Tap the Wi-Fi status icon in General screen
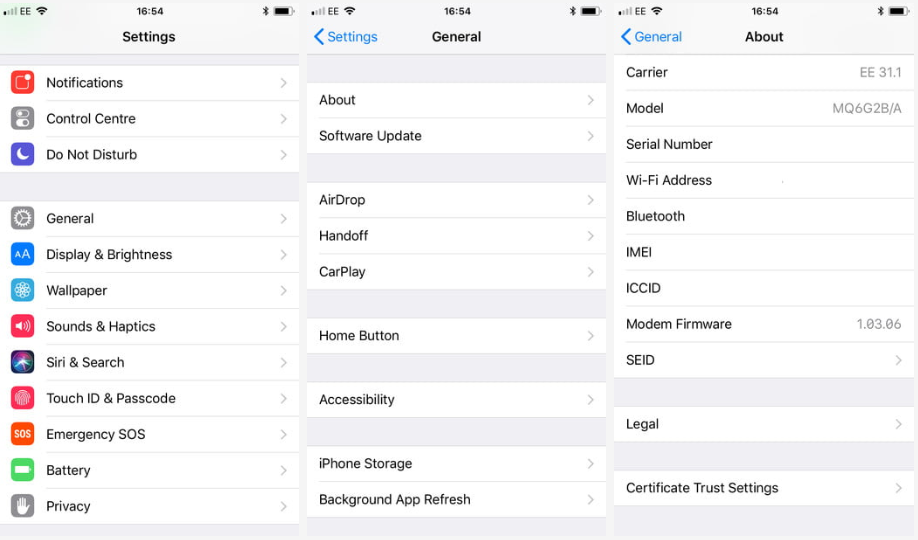 pyautogui.click(x=350, y=11)
